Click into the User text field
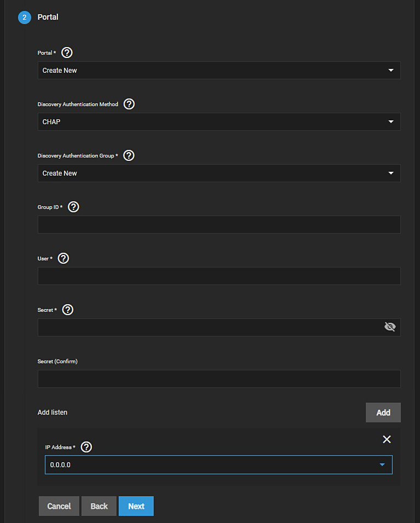 point(219,276)
